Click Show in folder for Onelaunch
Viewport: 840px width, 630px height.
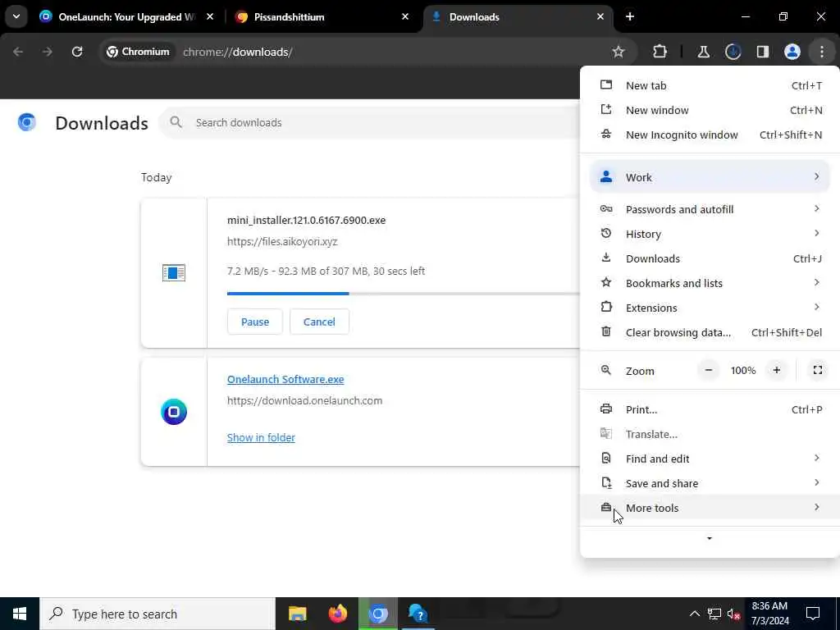tap(261, 438)
